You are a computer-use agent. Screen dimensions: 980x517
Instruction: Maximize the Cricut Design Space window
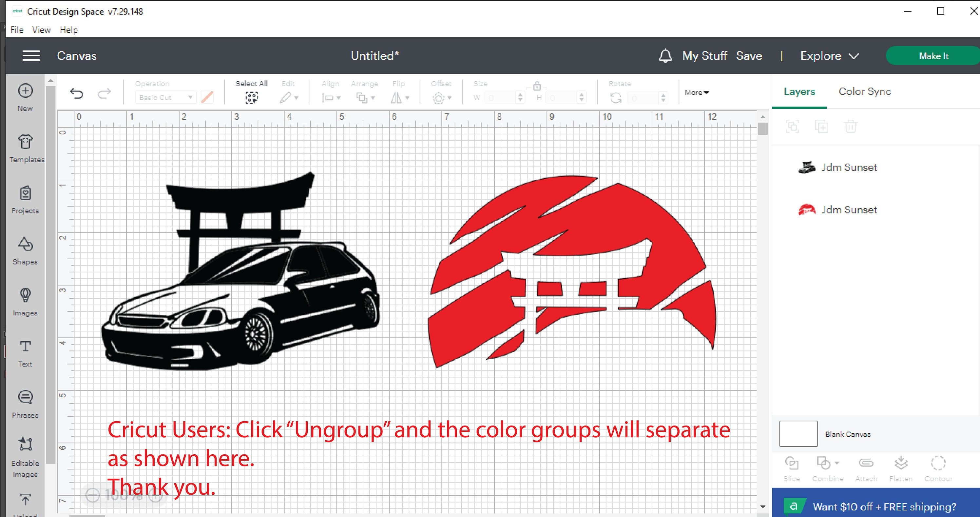tap(940, 11)
